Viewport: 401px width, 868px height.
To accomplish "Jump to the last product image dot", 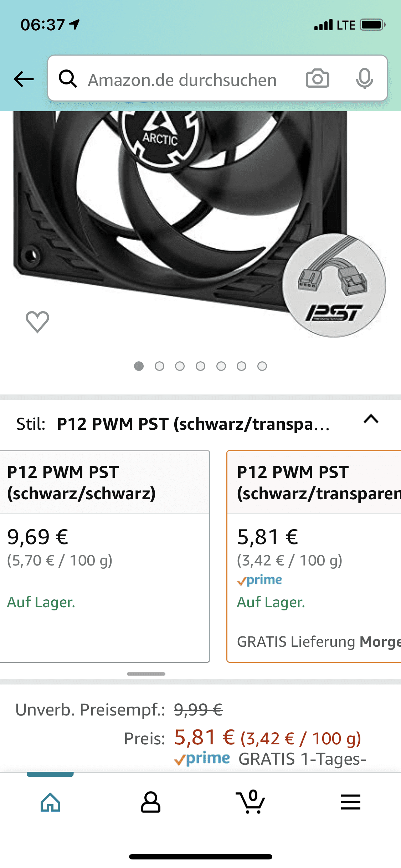I will pyautogui.click(x=262, y=366).
